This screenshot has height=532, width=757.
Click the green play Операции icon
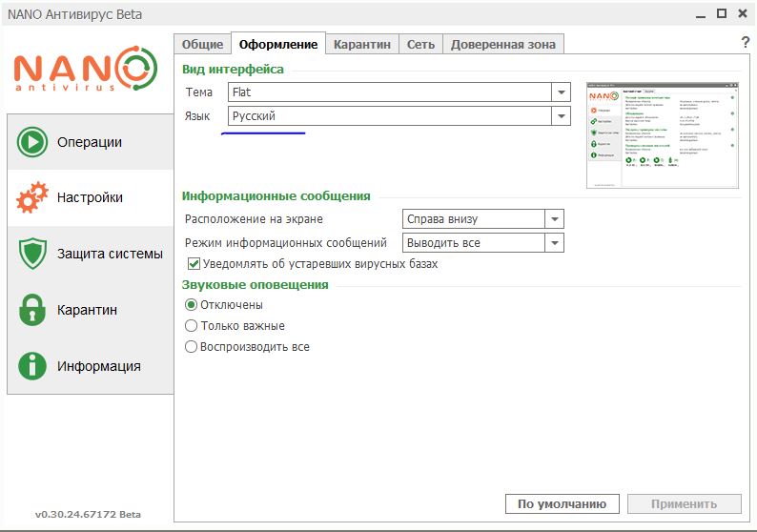32,142
